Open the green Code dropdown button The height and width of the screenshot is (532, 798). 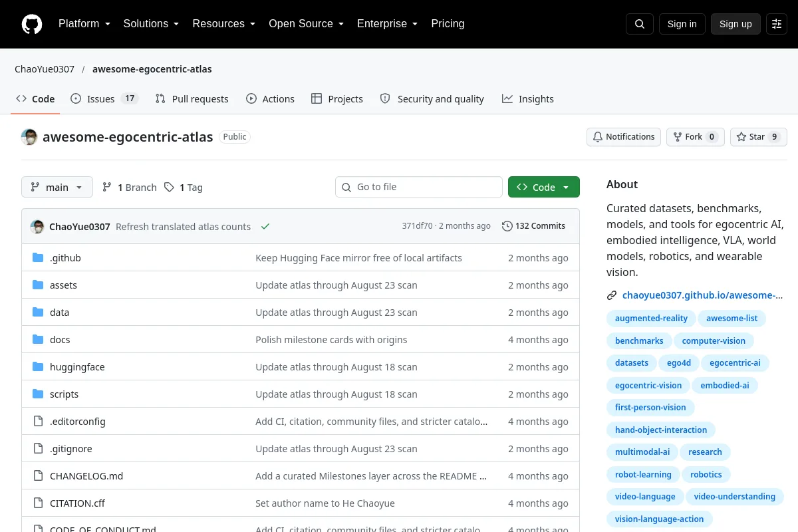point(544,188)
